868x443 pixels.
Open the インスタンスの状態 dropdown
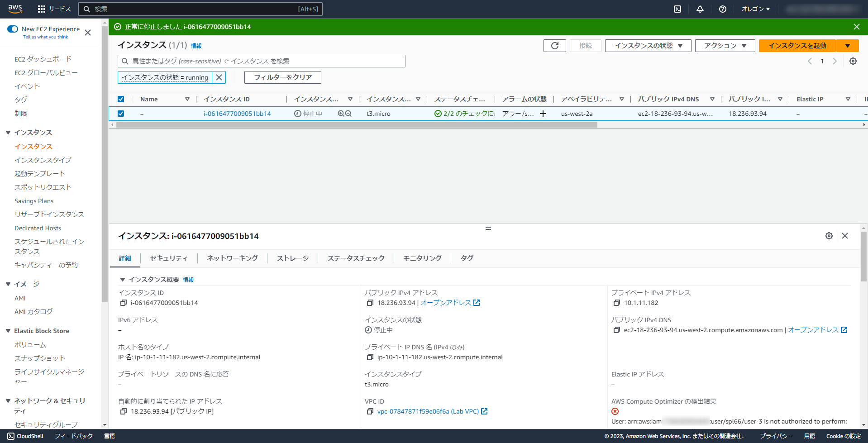[x=647, y=45]
